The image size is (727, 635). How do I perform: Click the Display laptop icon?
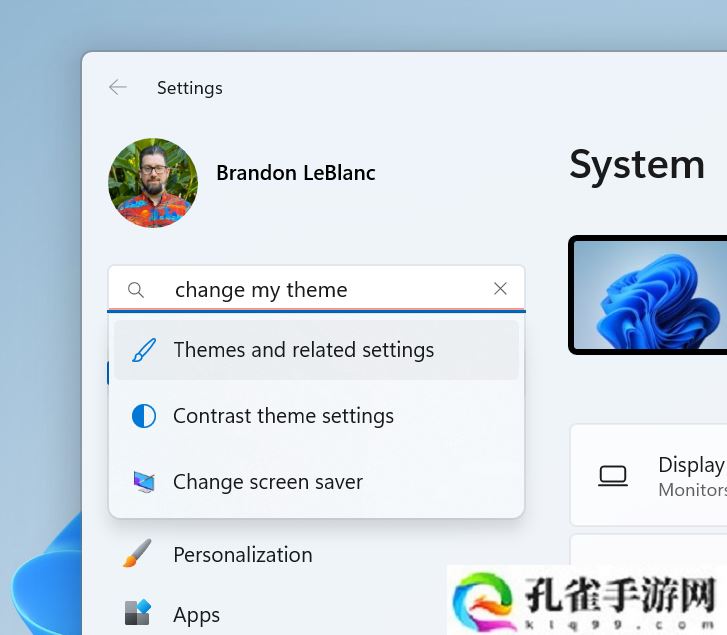click(613, 476)
